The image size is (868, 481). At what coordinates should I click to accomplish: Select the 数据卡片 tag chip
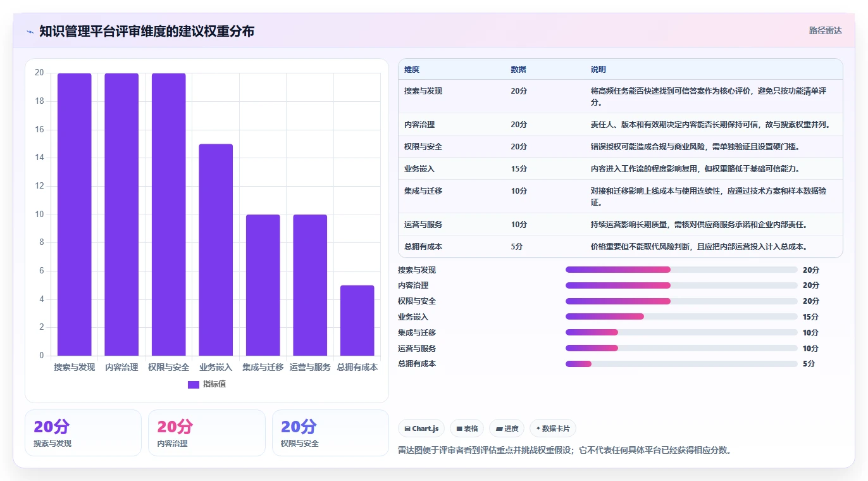552,428
